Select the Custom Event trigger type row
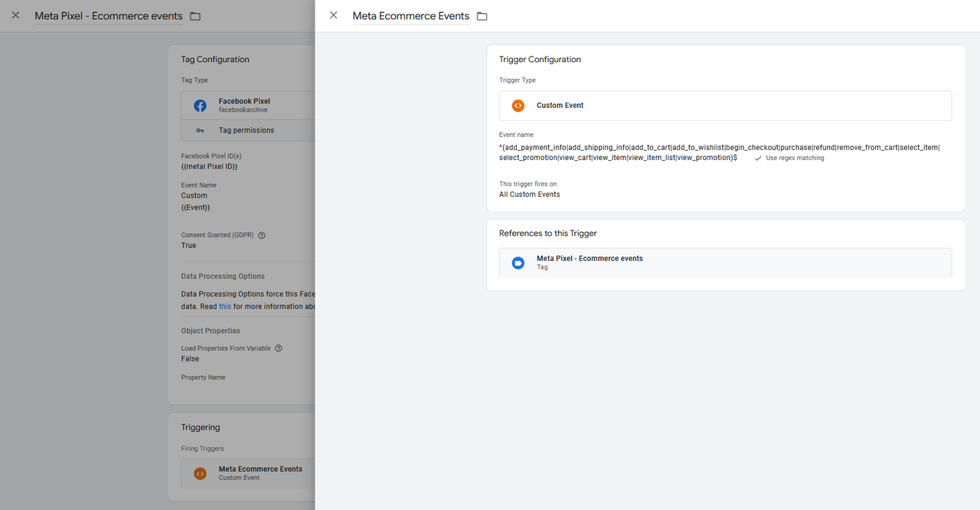 (725, 106)
